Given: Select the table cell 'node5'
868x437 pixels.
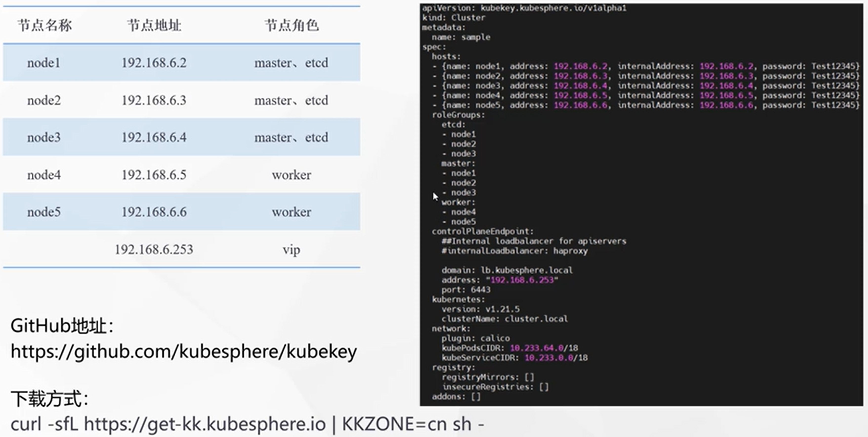Looking at the screenshot, I should (x=44, y=212).
